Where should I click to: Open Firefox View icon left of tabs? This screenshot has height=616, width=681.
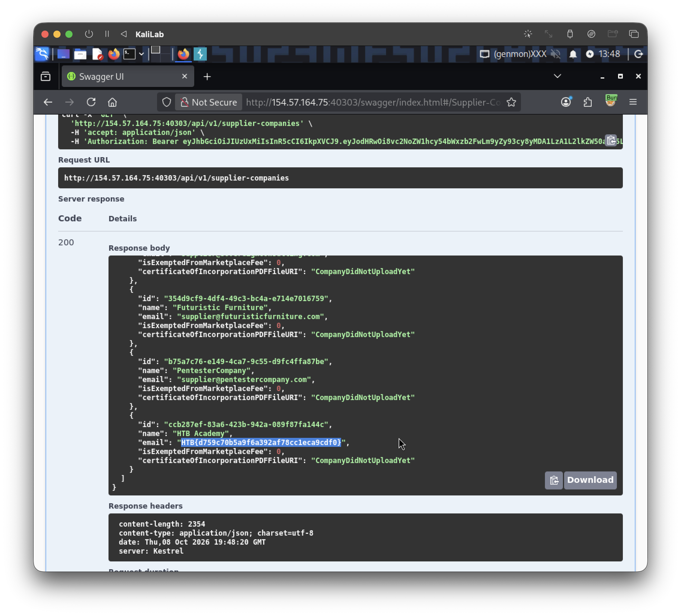click(x=46, y=77)
